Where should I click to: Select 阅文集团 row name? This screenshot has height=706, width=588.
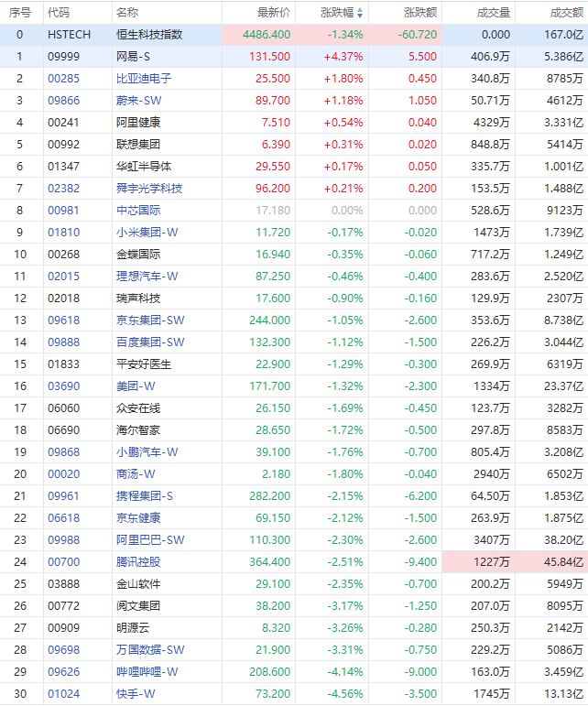coord(138,606)
